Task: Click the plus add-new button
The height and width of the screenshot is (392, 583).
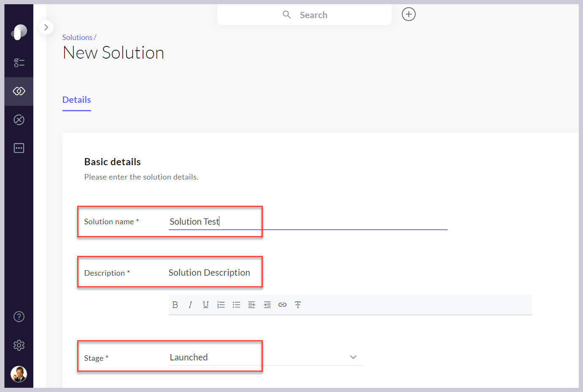Action: tap(409, 14)
